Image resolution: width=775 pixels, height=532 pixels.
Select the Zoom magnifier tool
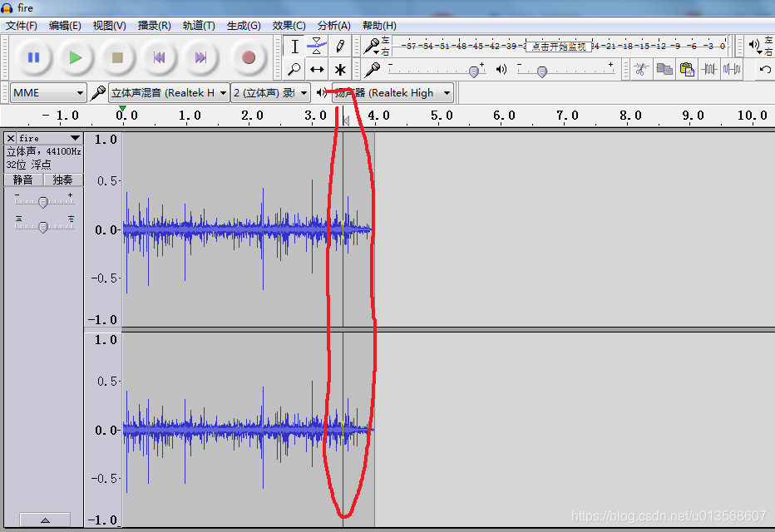[x=294, y=69]
